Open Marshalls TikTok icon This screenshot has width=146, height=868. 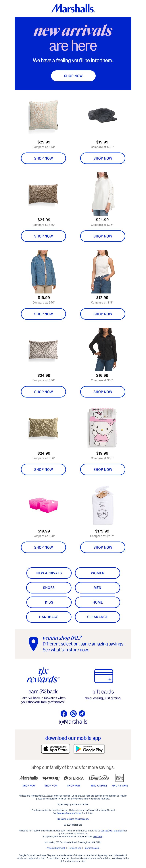click(x=82, y=713)
